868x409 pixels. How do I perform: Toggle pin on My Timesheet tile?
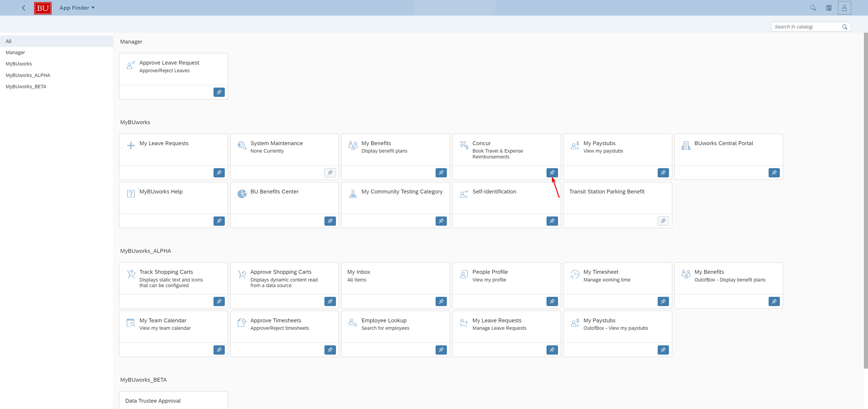pos(663,302)
